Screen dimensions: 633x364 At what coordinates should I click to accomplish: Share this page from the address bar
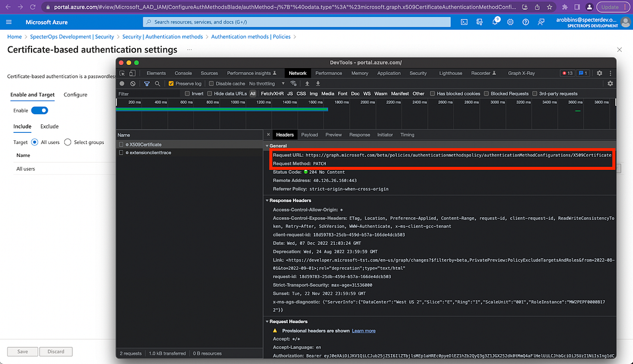pos(537,7)
